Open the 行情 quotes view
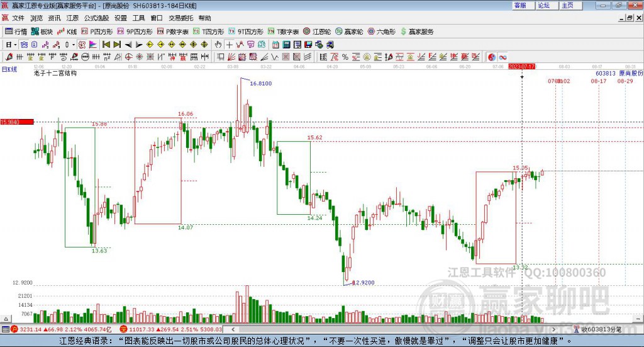The width and height of the screenshot is (644, 347). (x=16, y=31)
